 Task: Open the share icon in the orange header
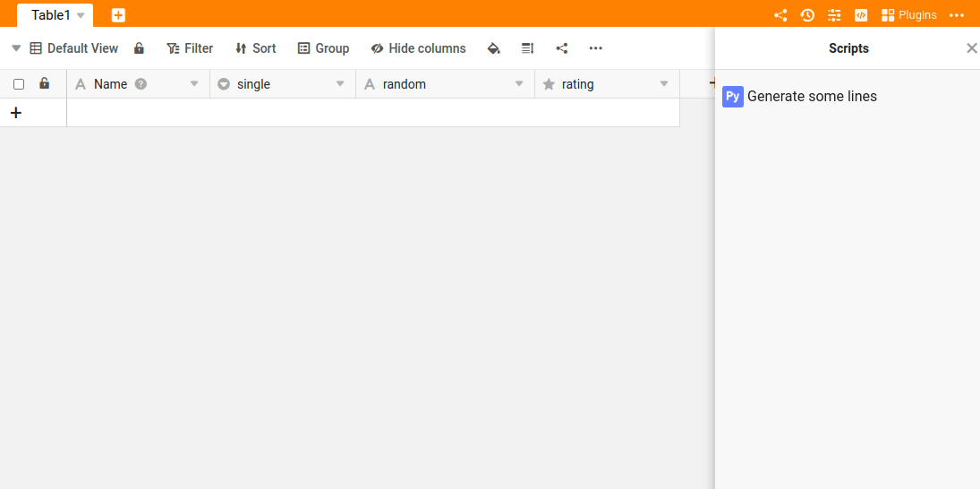tap(780, 15)
